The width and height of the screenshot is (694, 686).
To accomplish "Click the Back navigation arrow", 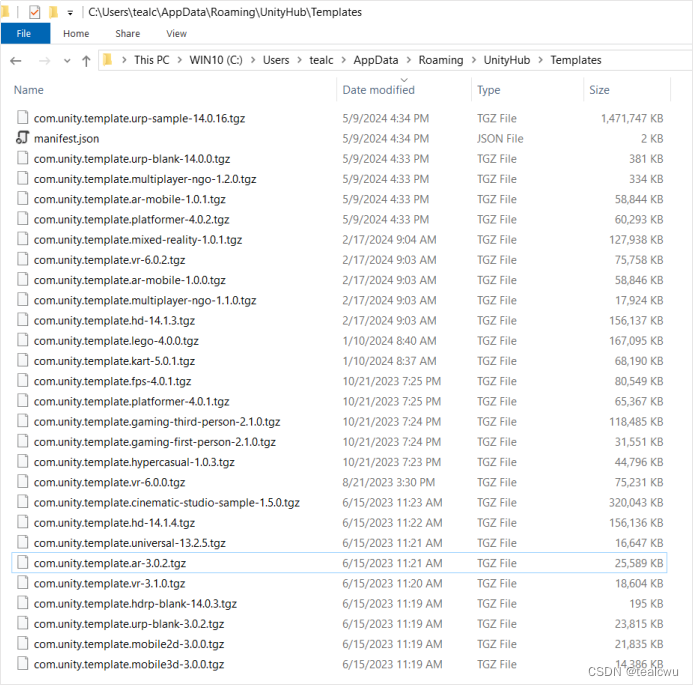I will point(16,61).
